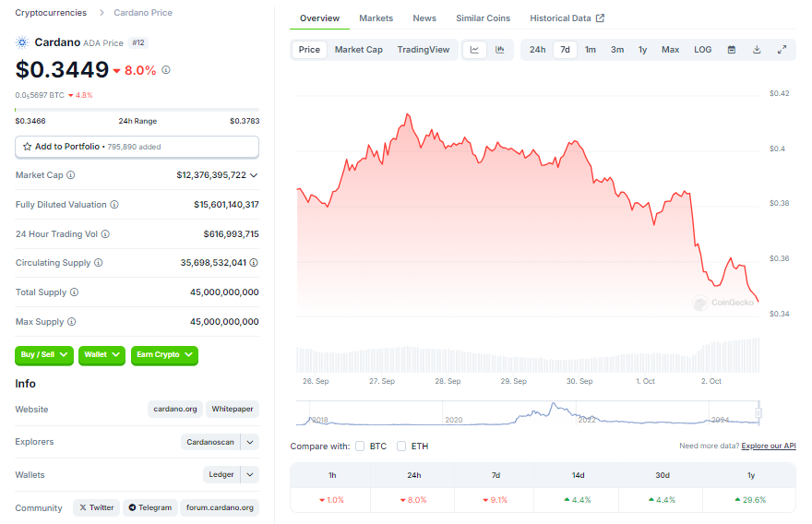Open the Buy / Sell dropdown
Viewport: 812px width, 524px height.
pos(44,354)
